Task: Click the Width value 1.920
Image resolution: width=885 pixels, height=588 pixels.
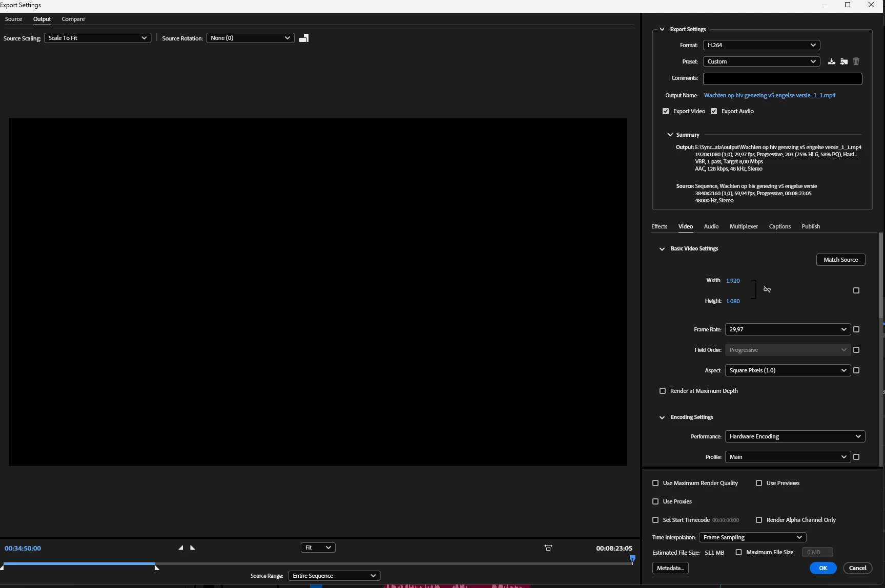Action: coord(733,281)
